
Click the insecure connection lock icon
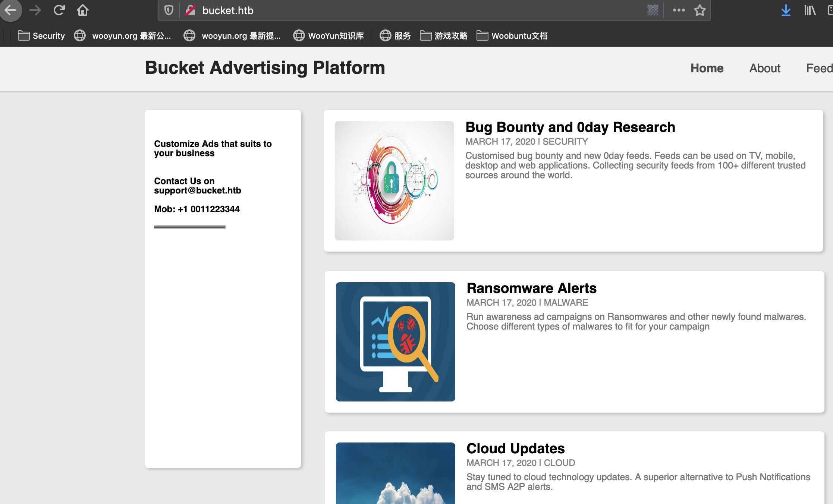(191, 10)
